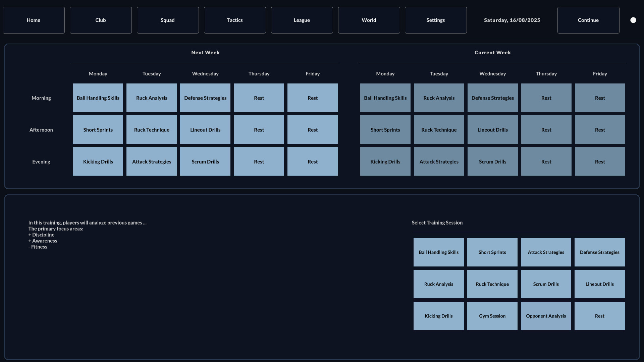Open the Tactics menu

pos(235,20)
